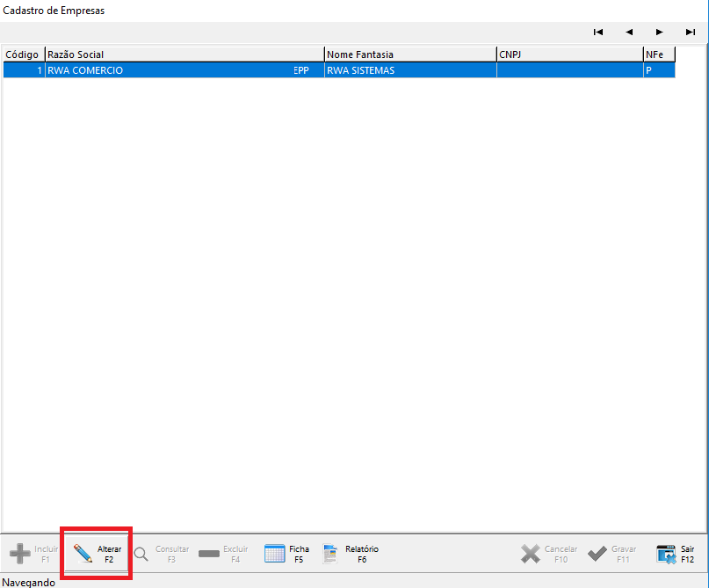The image size is (709, 588).
Task: Click the EPP text in row
Action: point(301,70)
